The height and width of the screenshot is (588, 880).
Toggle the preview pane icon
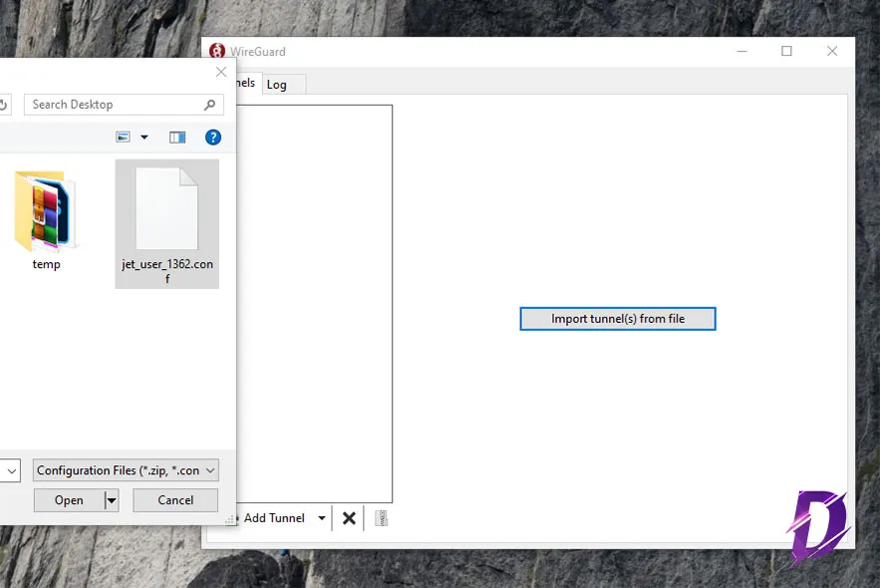click(x=177, y=138)
